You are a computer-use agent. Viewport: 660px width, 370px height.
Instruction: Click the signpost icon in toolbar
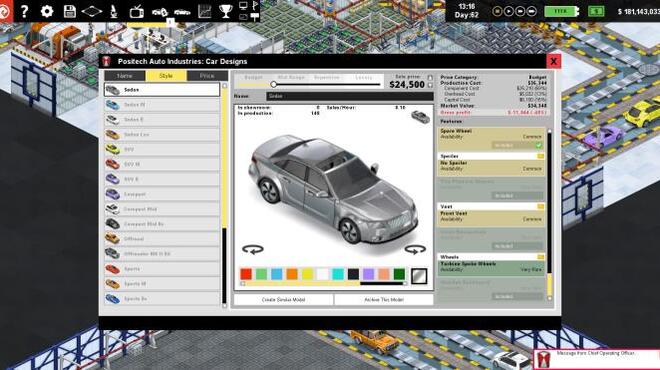pyautogui.click(x=255, y=17)
